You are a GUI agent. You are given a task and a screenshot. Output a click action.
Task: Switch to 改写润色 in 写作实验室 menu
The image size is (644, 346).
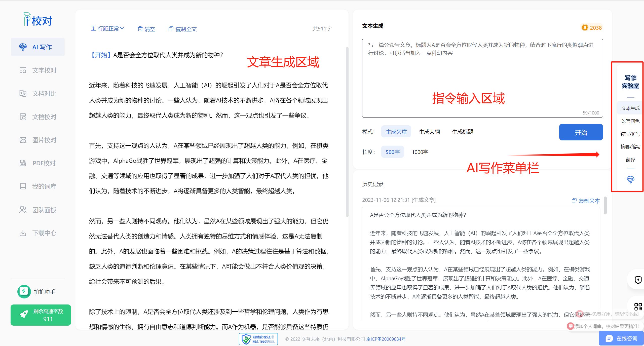(x=630, y=121)
